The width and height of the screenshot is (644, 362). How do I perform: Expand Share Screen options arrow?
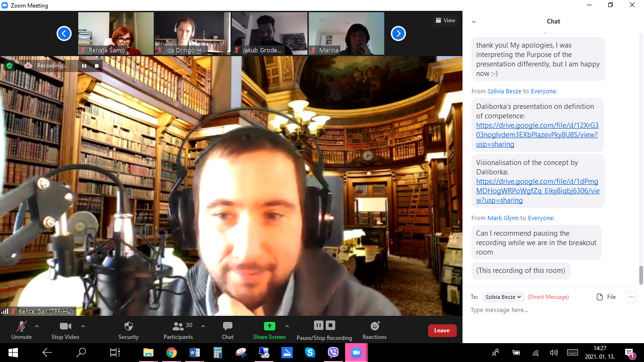click(287, 326)
